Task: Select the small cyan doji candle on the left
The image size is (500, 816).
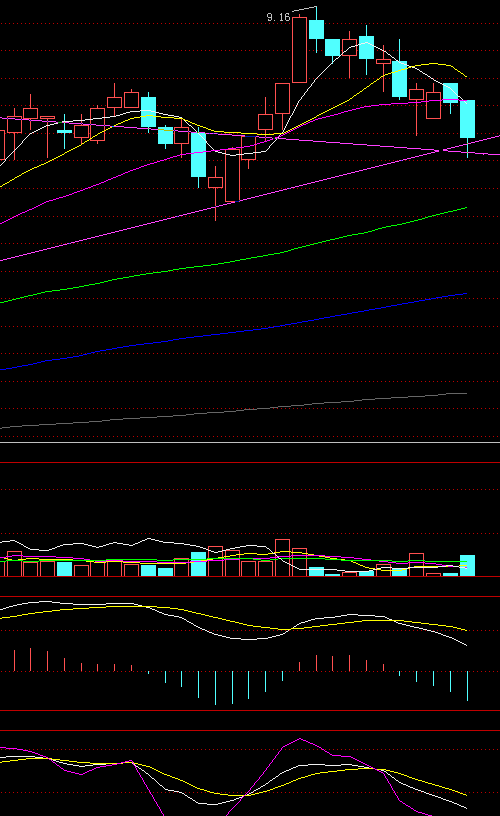Action: point(64,132)
